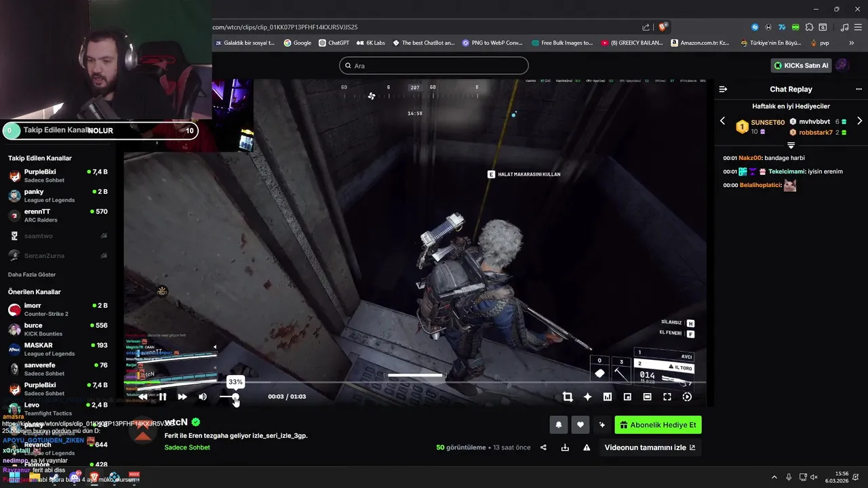Viewport: 868px width, 488px height.
Task: Skip forward in the clip
Action: click(x=182, y=396)
